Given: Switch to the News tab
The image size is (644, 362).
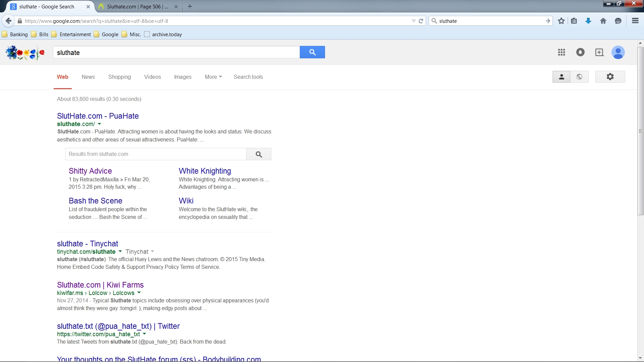Looking at the screenshot, I should coord(88,77).
